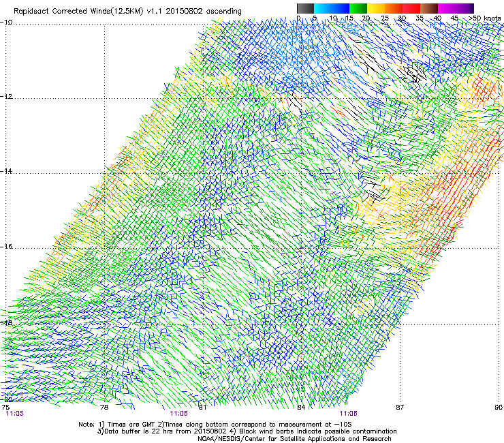Click the '20150802' date in the title
Image resolution: width=504 pixels, height=443 pixels.
pos(184,12)
